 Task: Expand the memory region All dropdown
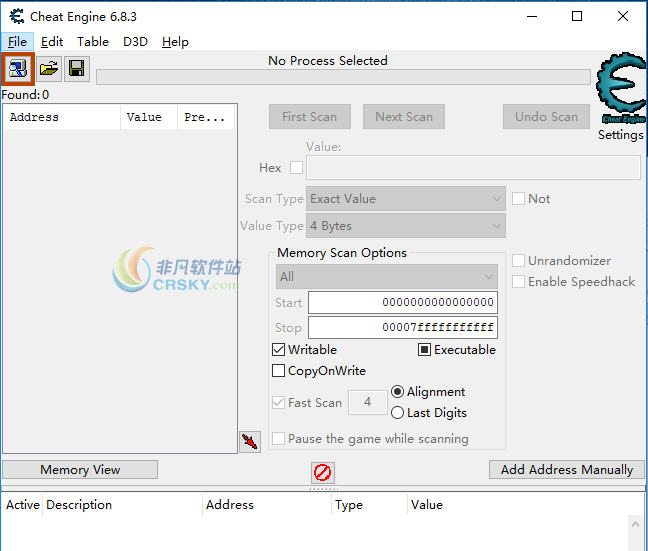coord(387,277)
